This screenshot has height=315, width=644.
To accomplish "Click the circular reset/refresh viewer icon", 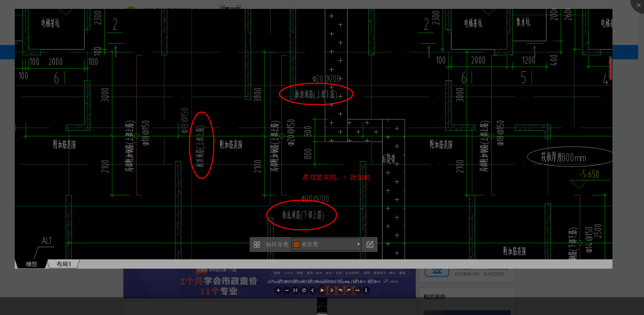I will click(304, 290).
